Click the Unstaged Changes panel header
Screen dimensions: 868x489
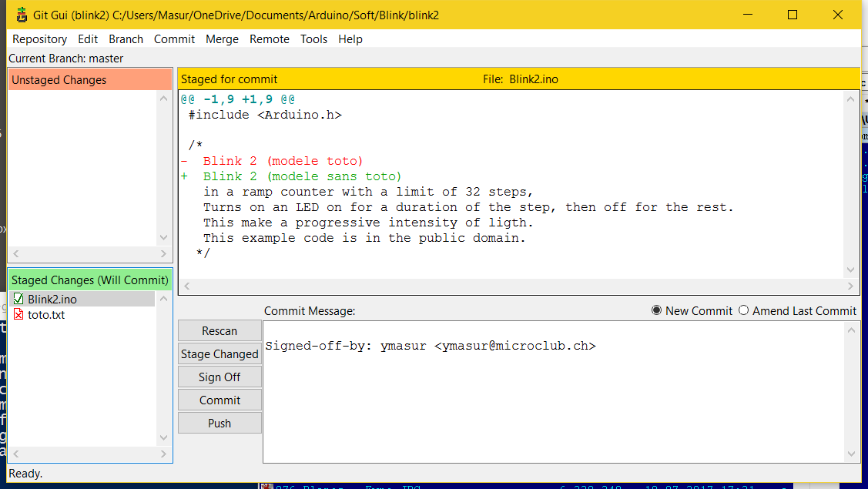tap(89, 80)
